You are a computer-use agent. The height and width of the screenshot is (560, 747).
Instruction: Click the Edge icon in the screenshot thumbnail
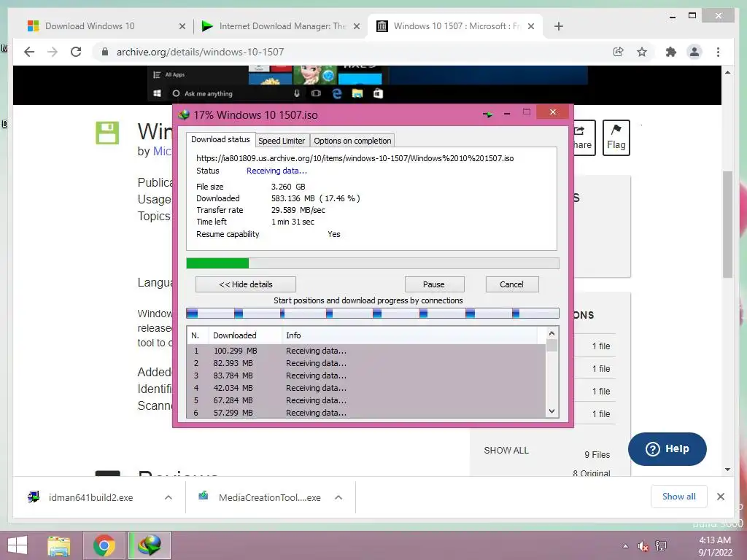[337, 94]
